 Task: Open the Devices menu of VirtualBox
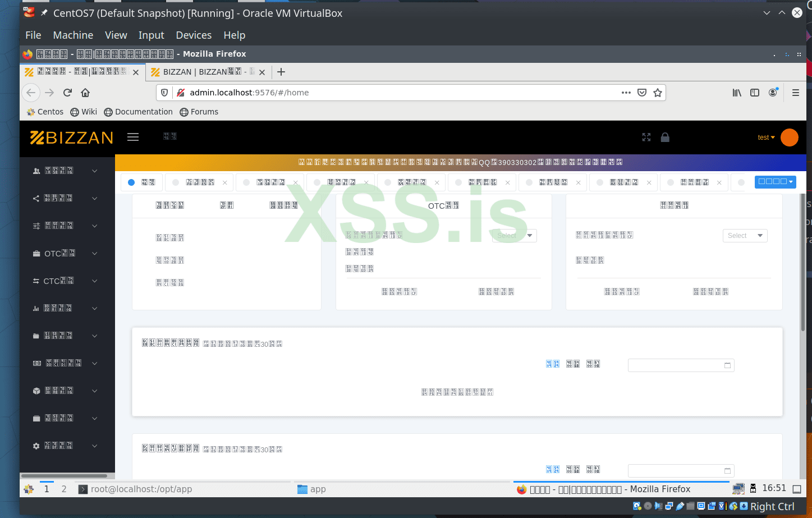193,35
